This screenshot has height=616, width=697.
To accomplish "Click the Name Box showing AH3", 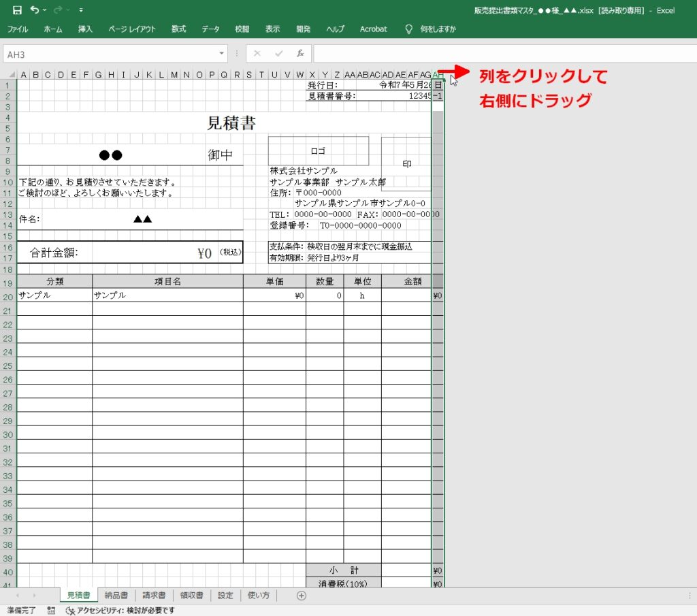I will [109, 54].
